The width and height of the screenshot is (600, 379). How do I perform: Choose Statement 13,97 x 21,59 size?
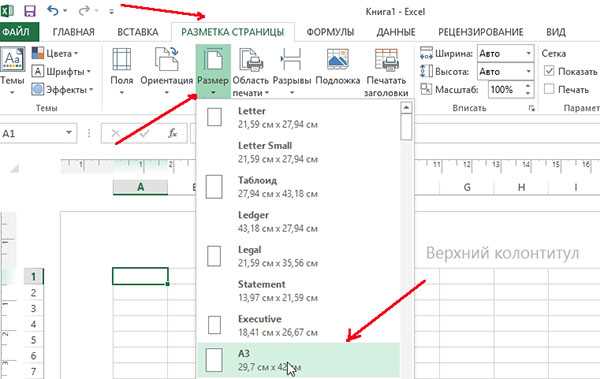298,291
